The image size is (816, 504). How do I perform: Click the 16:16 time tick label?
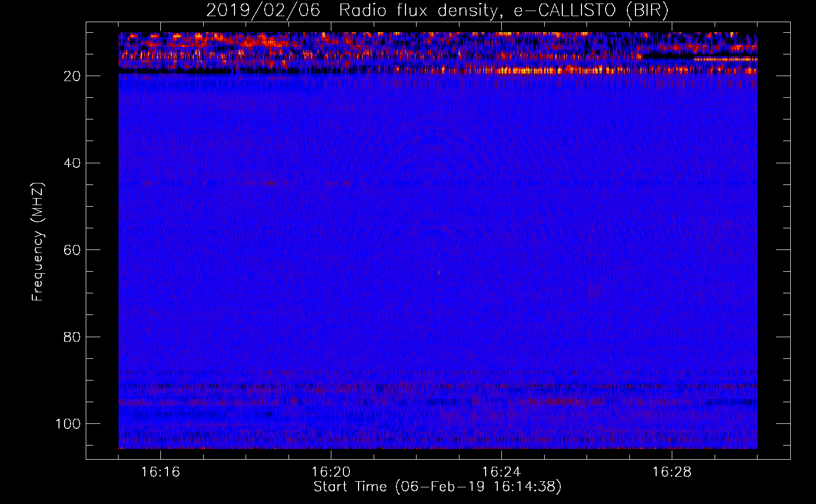[x=160, y=472]
